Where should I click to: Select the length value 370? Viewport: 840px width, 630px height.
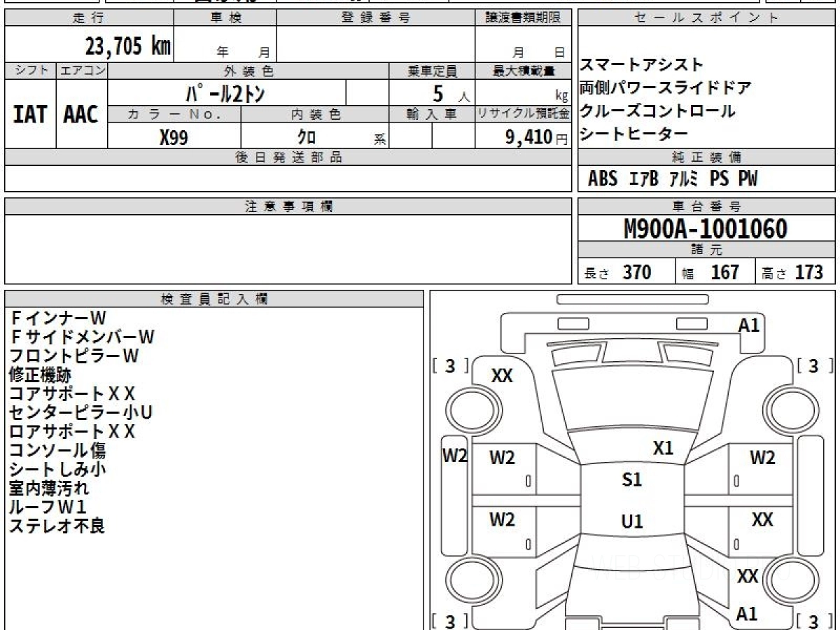[x=637, y=272]
